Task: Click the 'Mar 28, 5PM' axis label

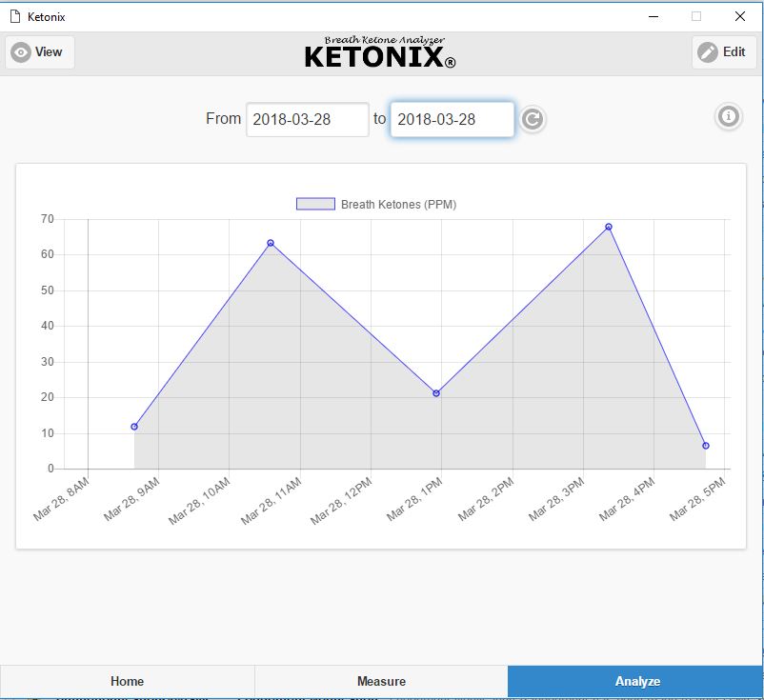Action: 697,499
